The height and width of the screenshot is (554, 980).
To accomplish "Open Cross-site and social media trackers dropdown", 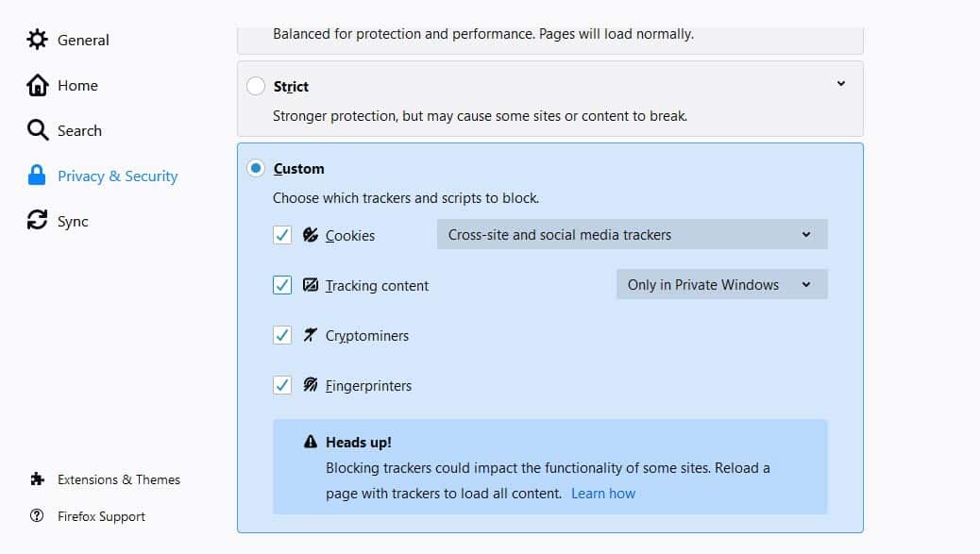I will 632,234.
